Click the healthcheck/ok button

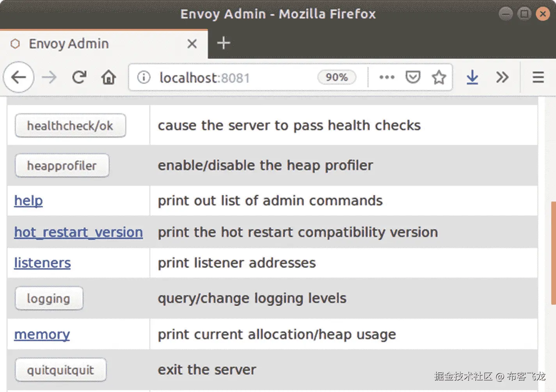70,126
